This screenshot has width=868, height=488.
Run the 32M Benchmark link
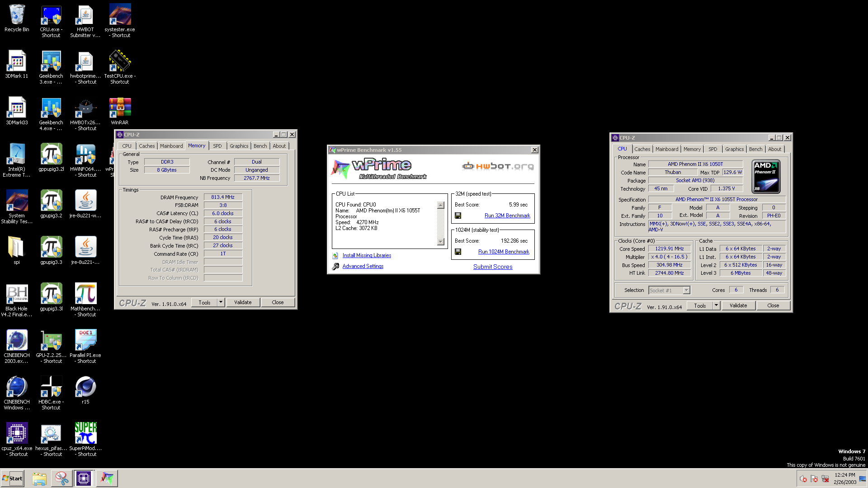pos(507,216)
